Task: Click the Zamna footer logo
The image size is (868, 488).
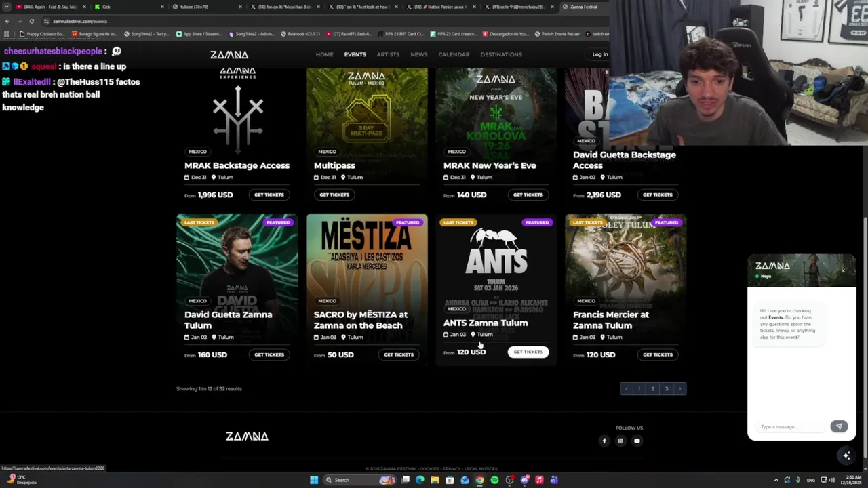Action: (x=247, y=436)
